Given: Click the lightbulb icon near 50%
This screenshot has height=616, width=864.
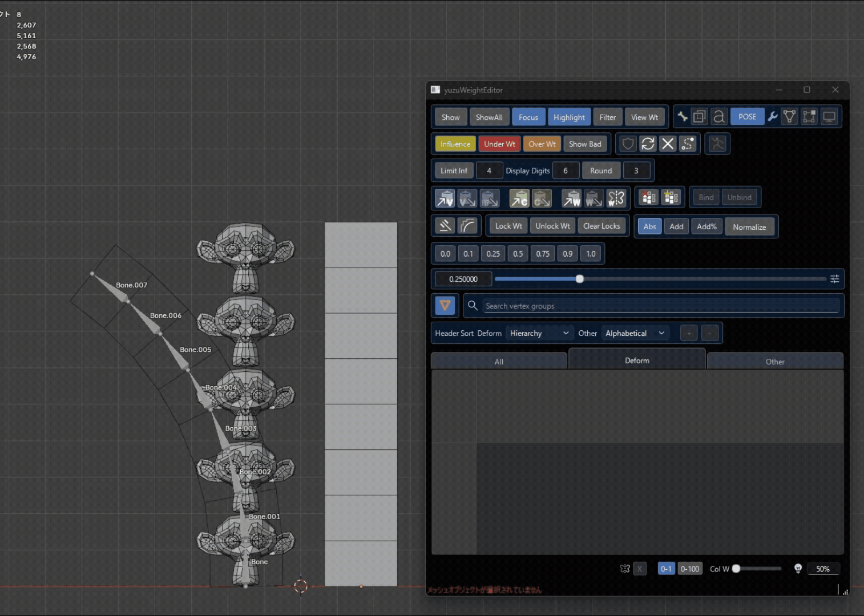Looking at the screenshot, I should point(798,569).
